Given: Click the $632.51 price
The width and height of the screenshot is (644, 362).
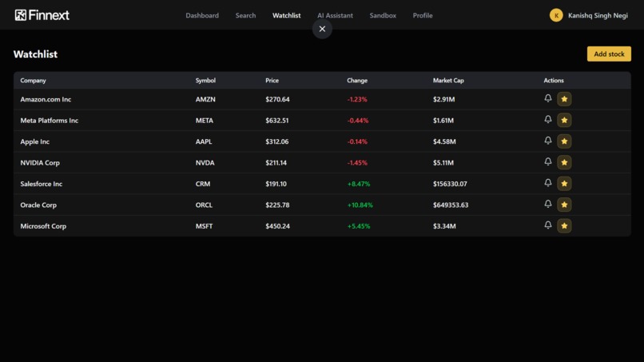Looking at the screenshot, I should pos(276,121).
